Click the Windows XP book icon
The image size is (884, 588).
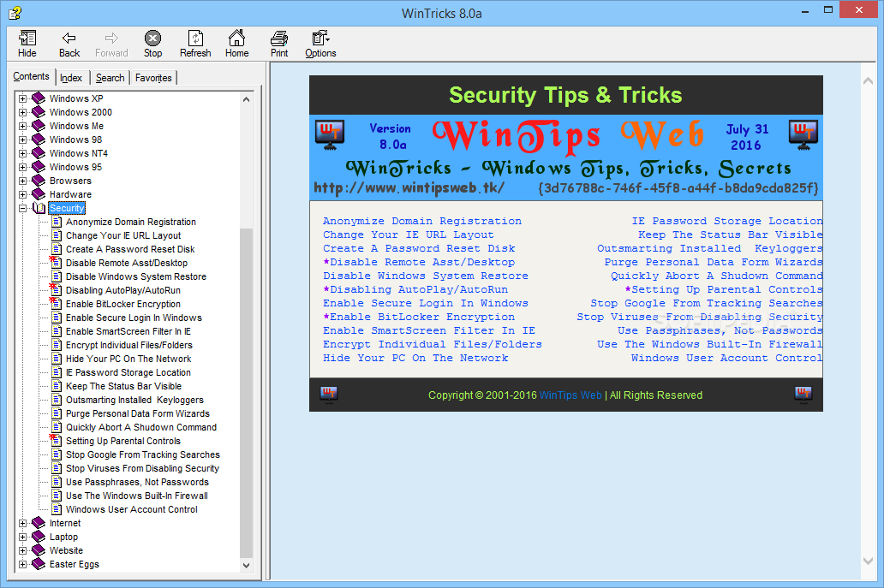[x=39, y=98]
